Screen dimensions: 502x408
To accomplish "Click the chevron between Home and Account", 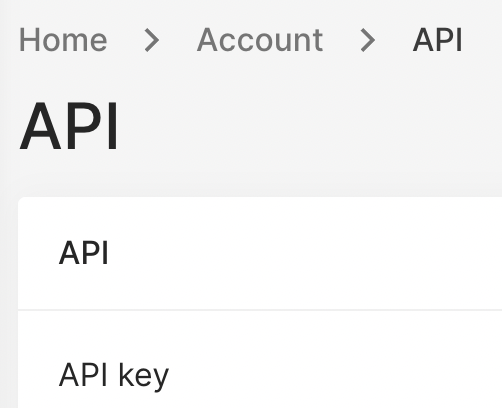I will (x=152, y=40).
